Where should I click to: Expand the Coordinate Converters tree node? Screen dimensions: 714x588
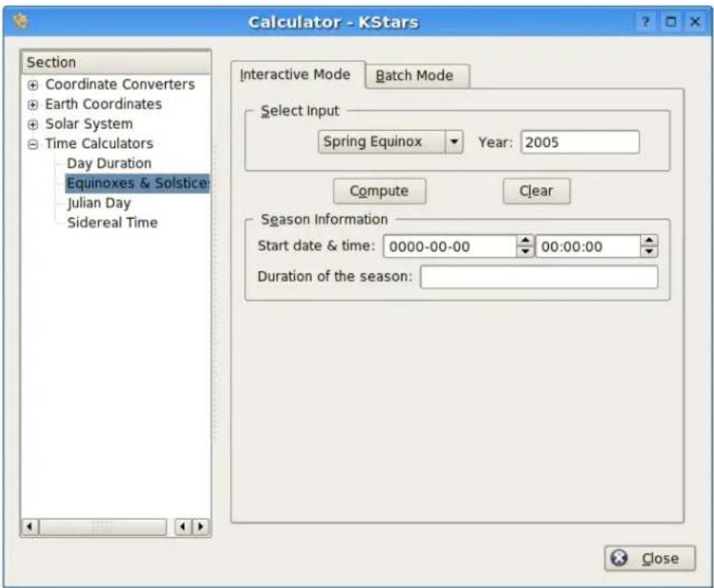[33, 85]
